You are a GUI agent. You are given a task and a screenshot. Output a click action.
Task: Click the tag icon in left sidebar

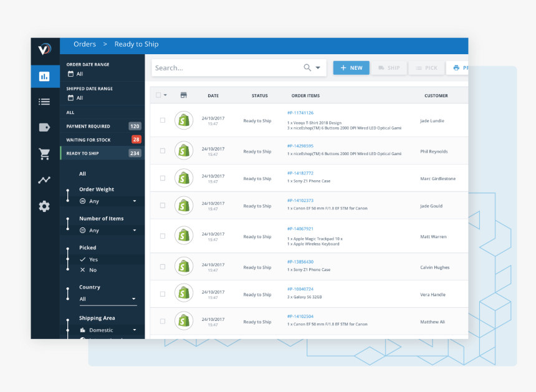44,128
